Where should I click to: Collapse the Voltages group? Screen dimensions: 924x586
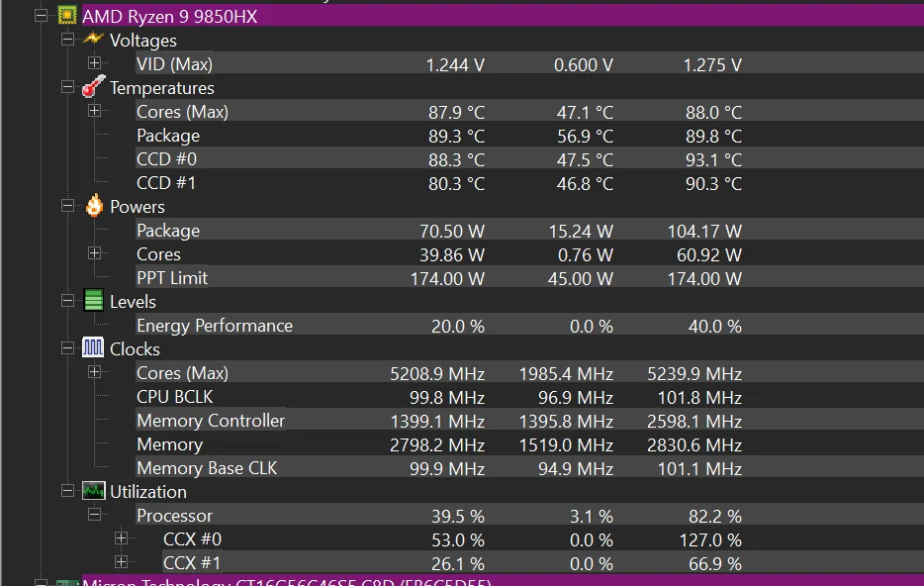68,39
